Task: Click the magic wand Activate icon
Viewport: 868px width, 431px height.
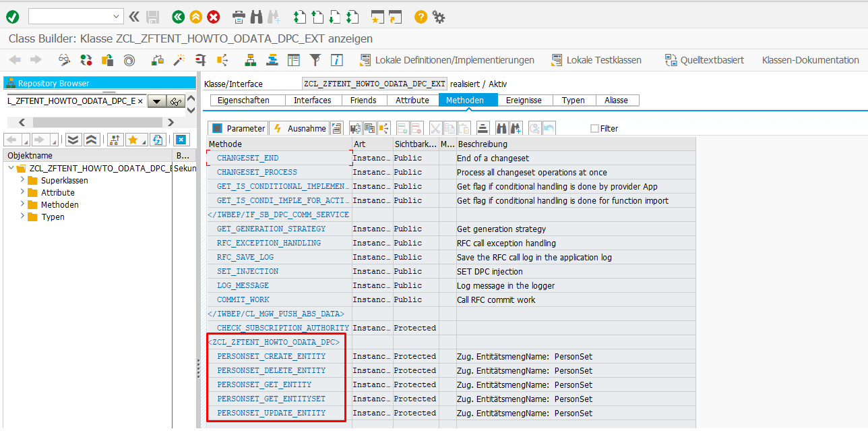Action: click(179, 60)
